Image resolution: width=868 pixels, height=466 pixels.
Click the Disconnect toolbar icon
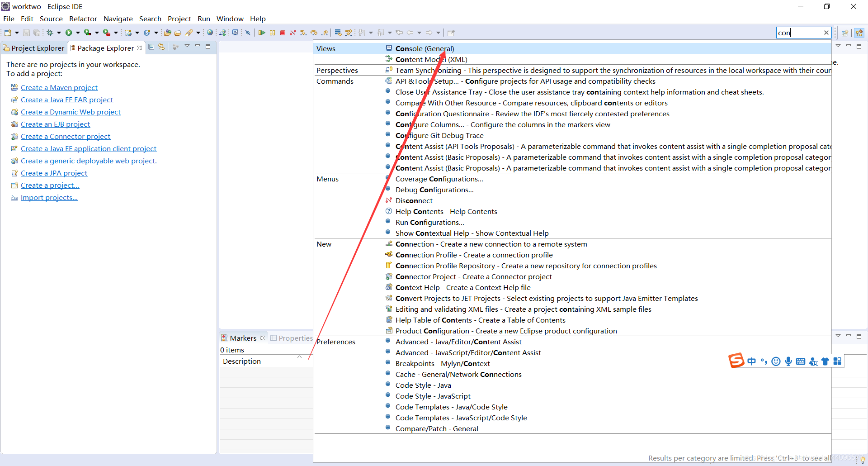point(293,33)
